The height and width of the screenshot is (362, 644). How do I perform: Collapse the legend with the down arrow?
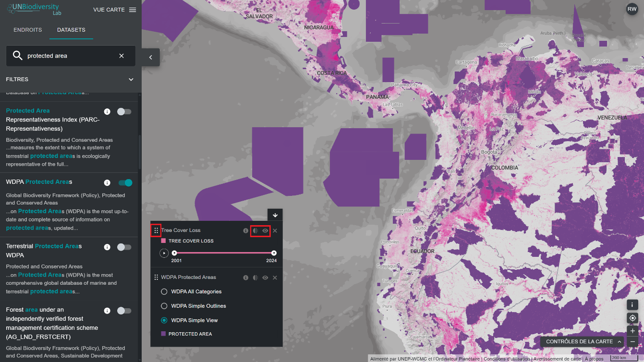click(x=275, y=215)
